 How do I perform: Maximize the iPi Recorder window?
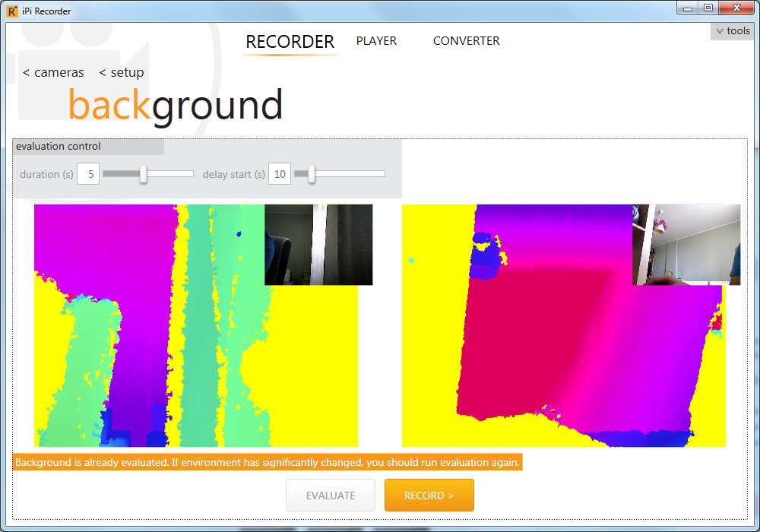[x=708, y=8]
